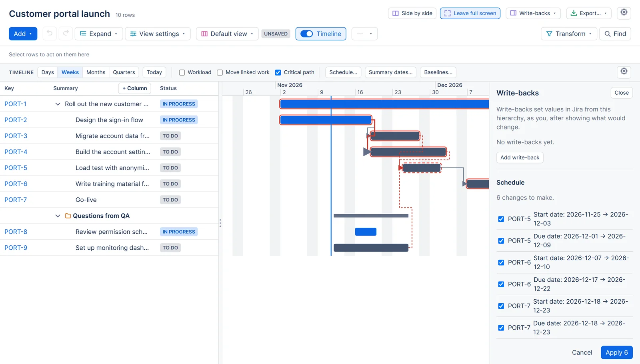The height and width of the screenshot is (364, 640).
Task: Click the Find magnifier button
Action: [615, 34]
